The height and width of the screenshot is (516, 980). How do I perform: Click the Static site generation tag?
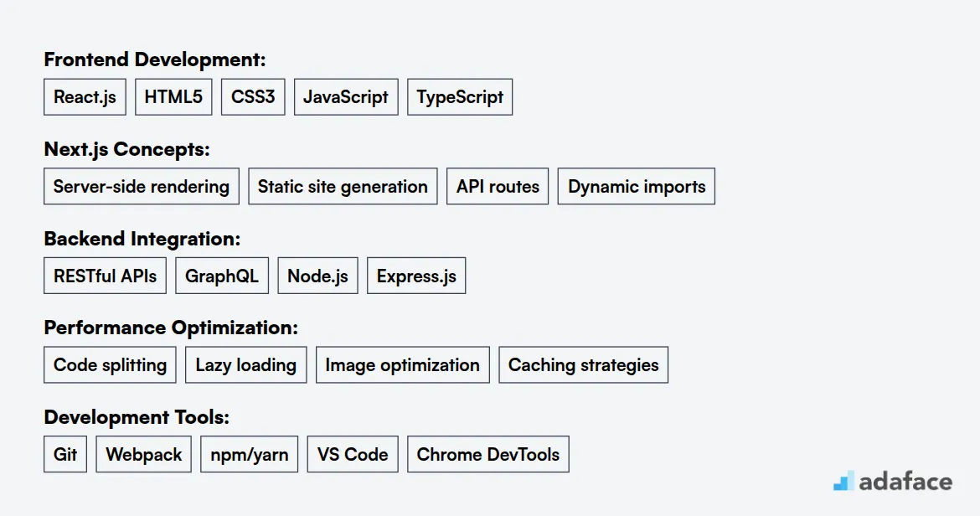click(x=343, y=186)
